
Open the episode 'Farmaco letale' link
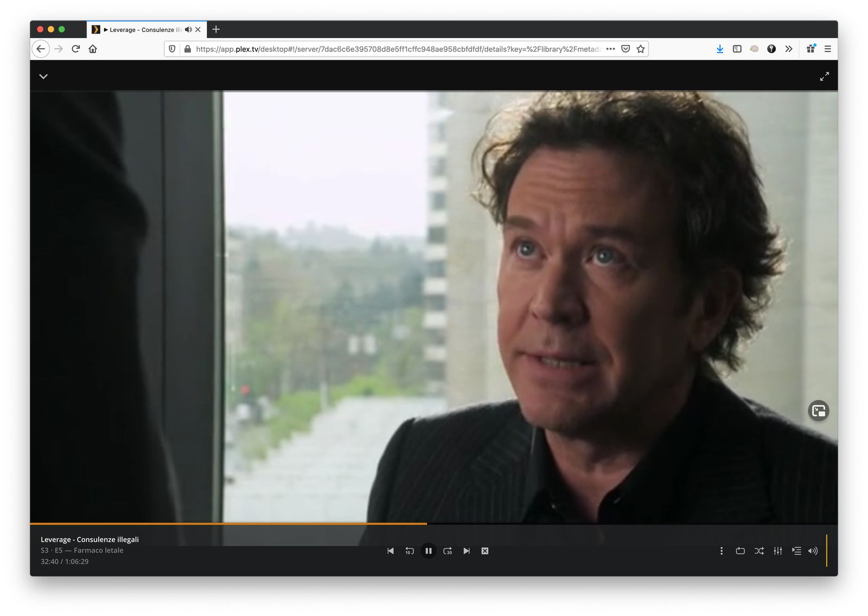[x=99, y=550]
